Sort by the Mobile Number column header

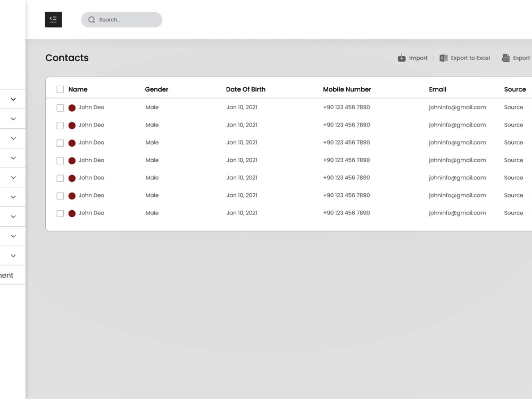(x=347, y=89)
